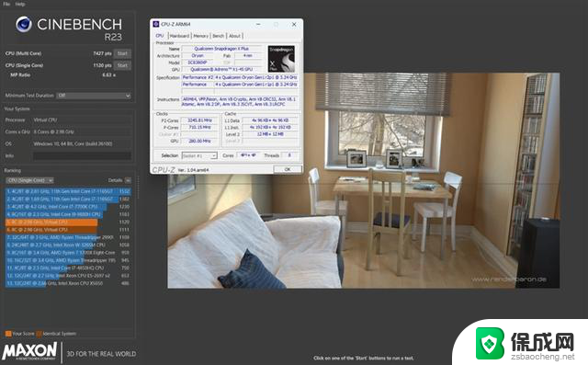Click the CPU-Z window title icon
The image size is (588, 365).
(x=156, y=24)
